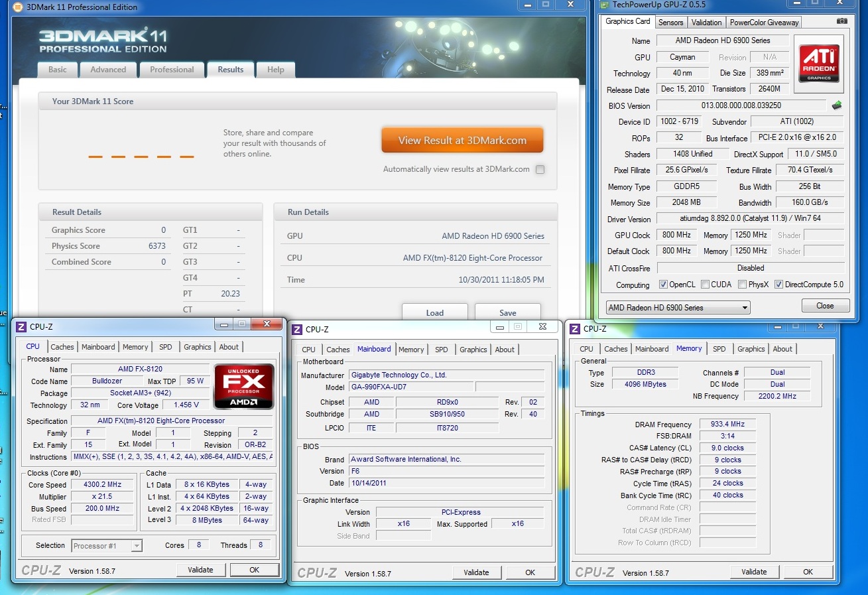Click the GPU Clock 800 MHz field

676,235
